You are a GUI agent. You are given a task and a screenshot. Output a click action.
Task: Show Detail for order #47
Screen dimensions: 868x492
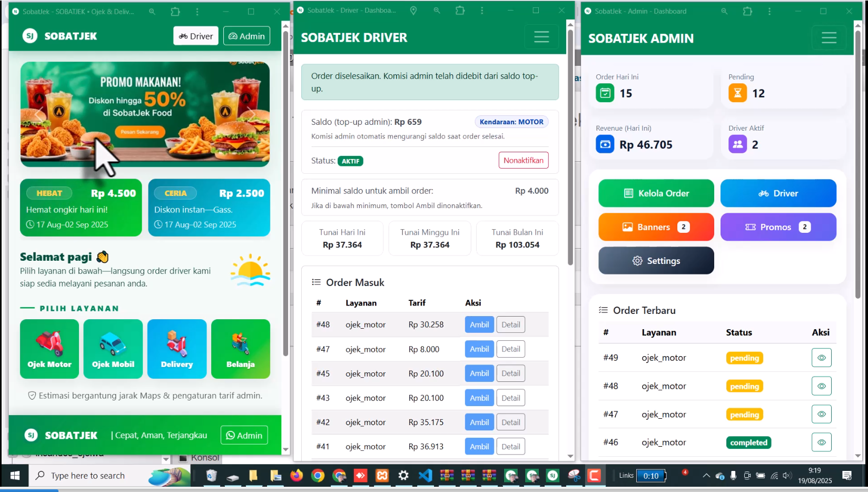pos(510,349)
